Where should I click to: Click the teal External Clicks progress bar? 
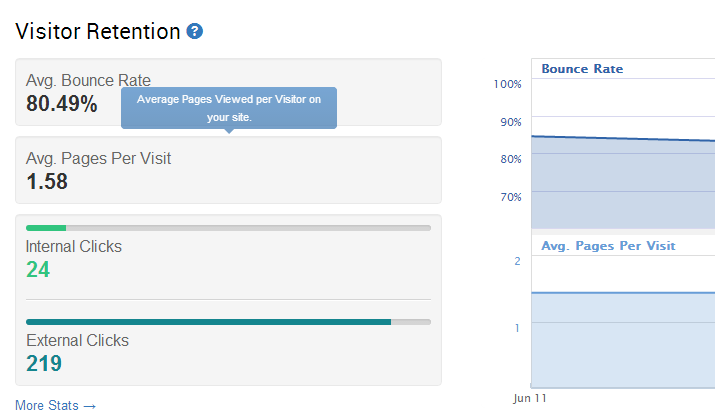click(x=208, y=322)
